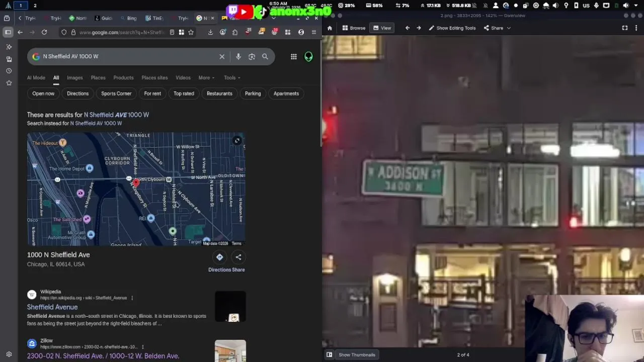
Task: Open Zillow result's three-dot options
Action: click(143, 347)
